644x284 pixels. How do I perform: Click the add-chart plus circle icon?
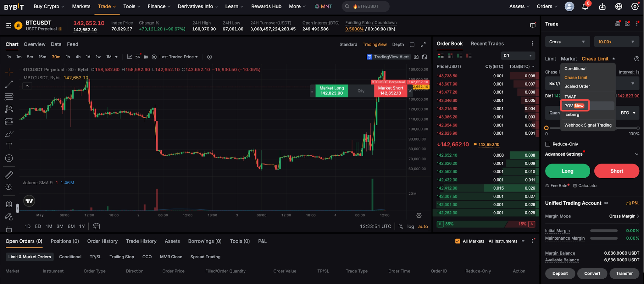[x=209, y=57]
